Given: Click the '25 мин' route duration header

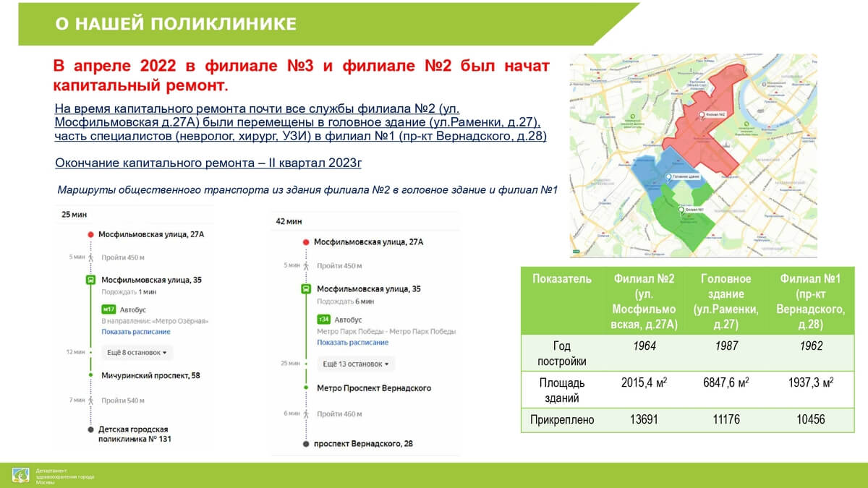Looking at the screenshot, I should [73, 215].
